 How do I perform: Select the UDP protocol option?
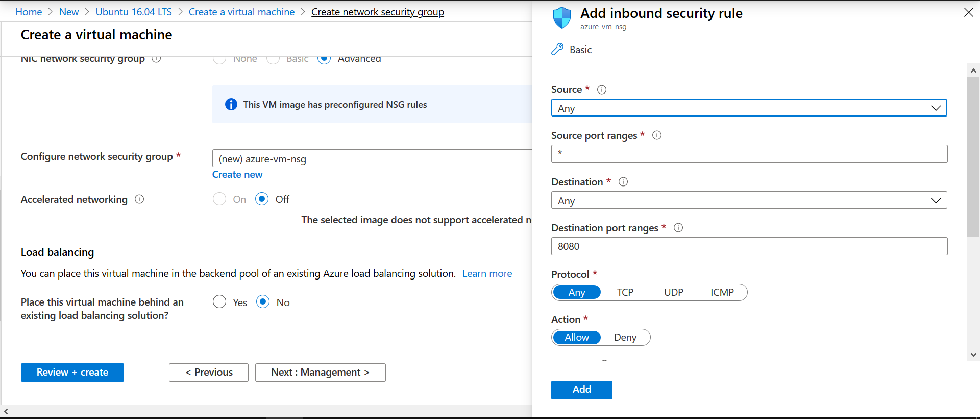[674, 292]
